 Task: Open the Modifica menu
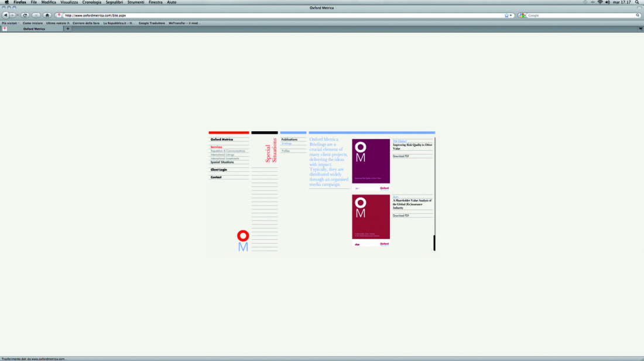pyautogui.click(x=49, y=2)
